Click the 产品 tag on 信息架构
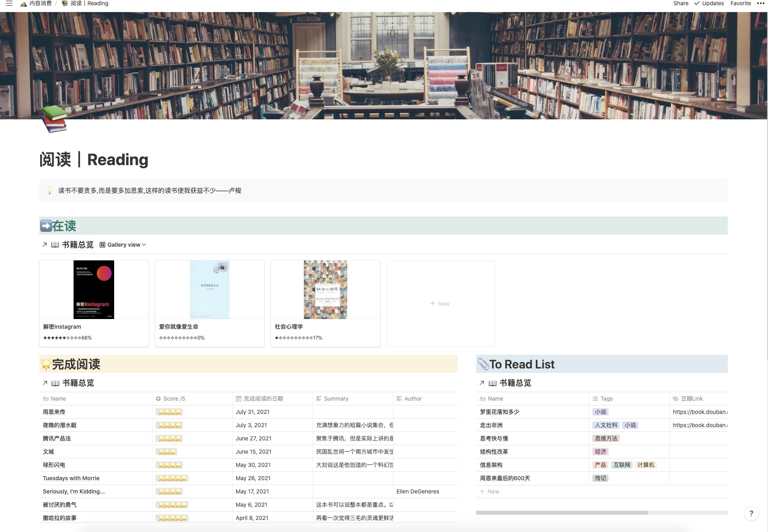The height and width of the screenshot is (532, 768). [x=600, y=465]
